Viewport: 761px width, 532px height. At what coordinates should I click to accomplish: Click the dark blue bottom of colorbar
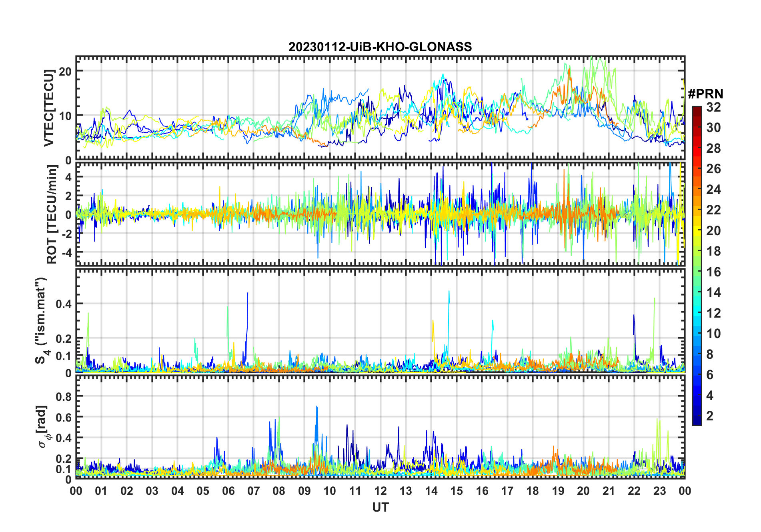tap(697, 420)
